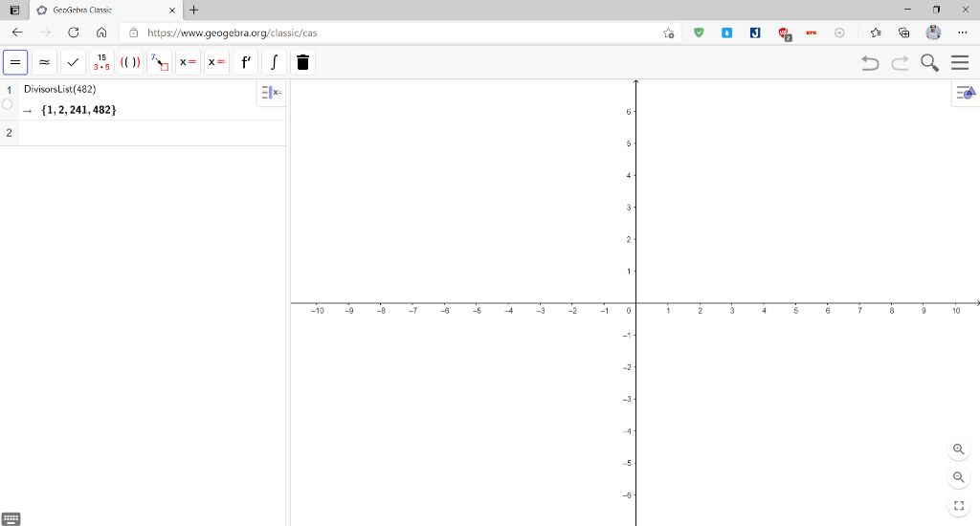Image resolution: width=980 pixels, height=526 pixels.
Task: Click the address bar URL geogebra.org/classic/cas
Action: [232, 33]
